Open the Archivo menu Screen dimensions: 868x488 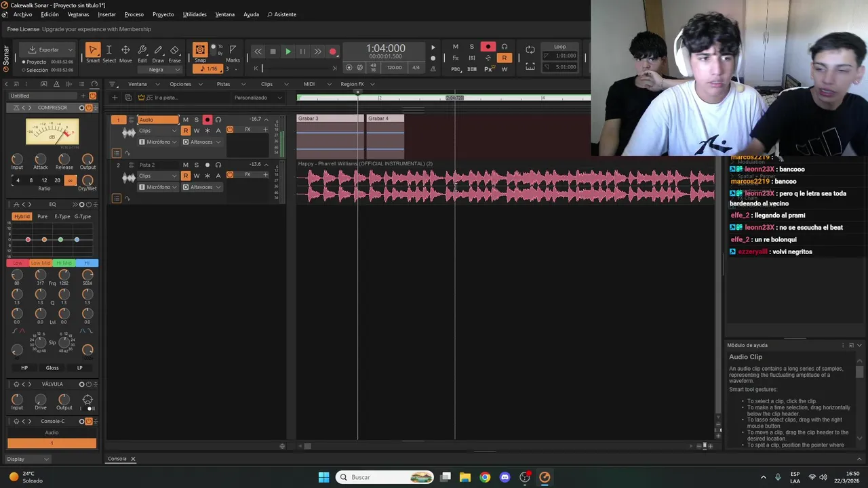(x=22, y=14)
